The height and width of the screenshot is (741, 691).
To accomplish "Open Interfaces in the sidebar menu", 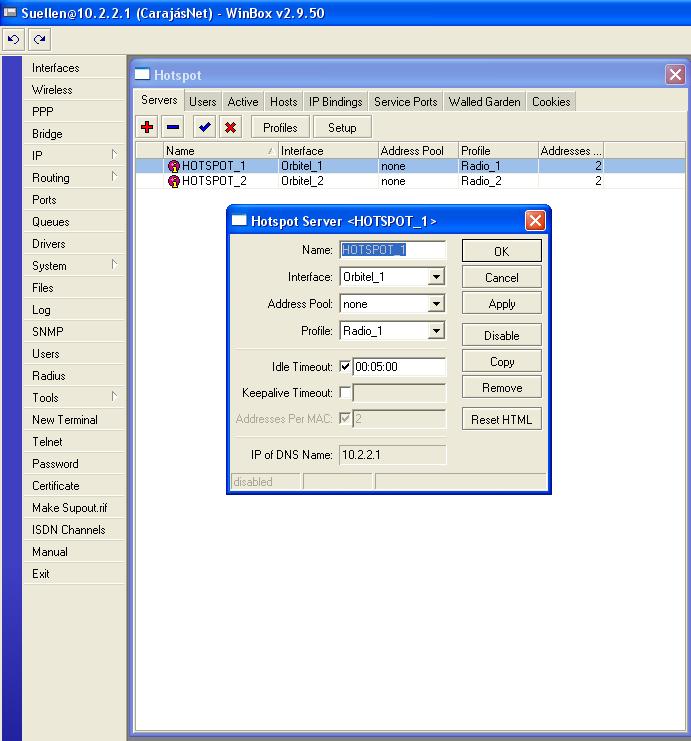I will click(74, 68).
